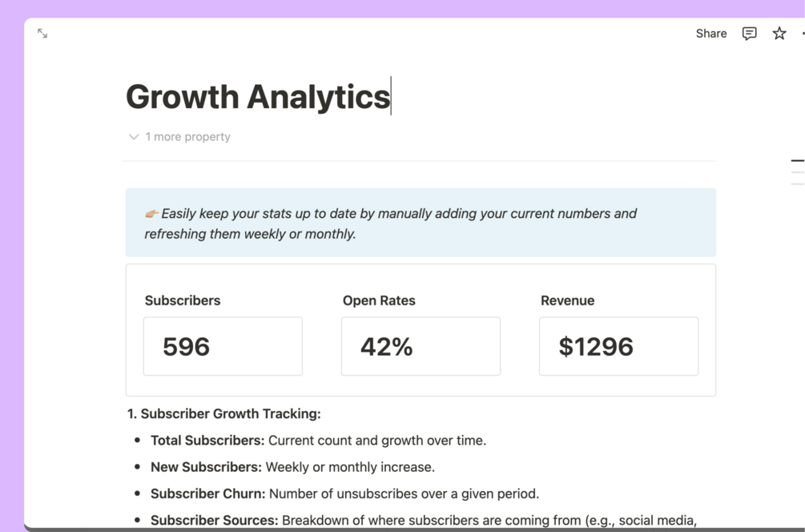
Task: Click the pointing hand emoji in callout
Action: (151, 214)
